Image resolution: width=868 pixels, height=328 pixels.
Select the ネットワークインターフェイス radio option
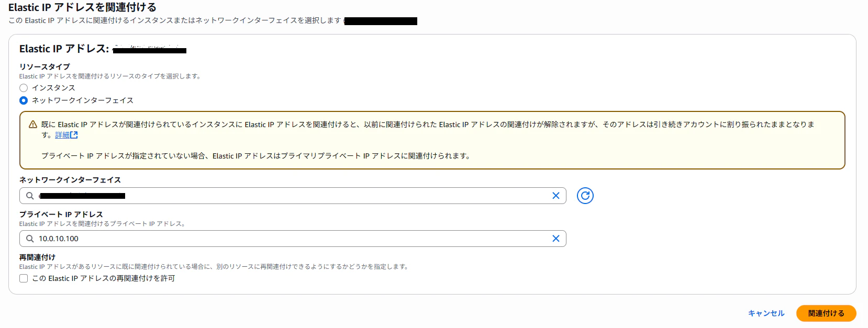tap(24, 100)
